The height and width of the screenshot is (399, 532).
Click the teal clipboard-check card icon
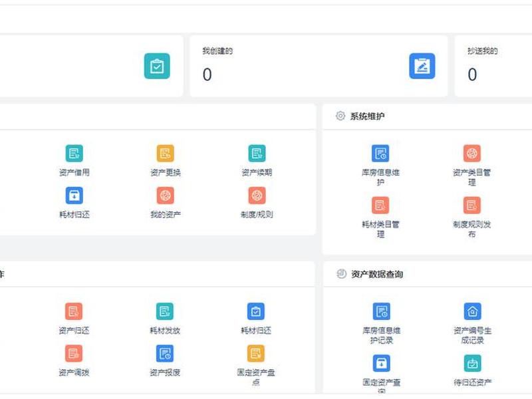(157, 66)
